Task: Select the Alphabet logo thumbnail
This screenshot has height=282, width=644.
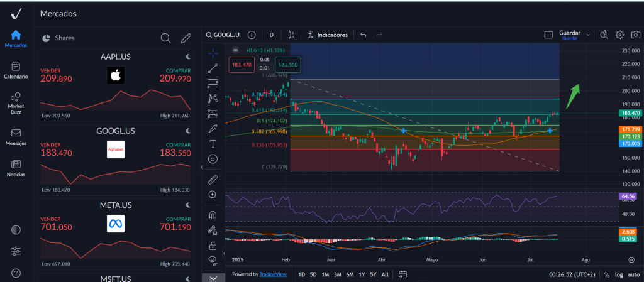Action: point(116,149)
